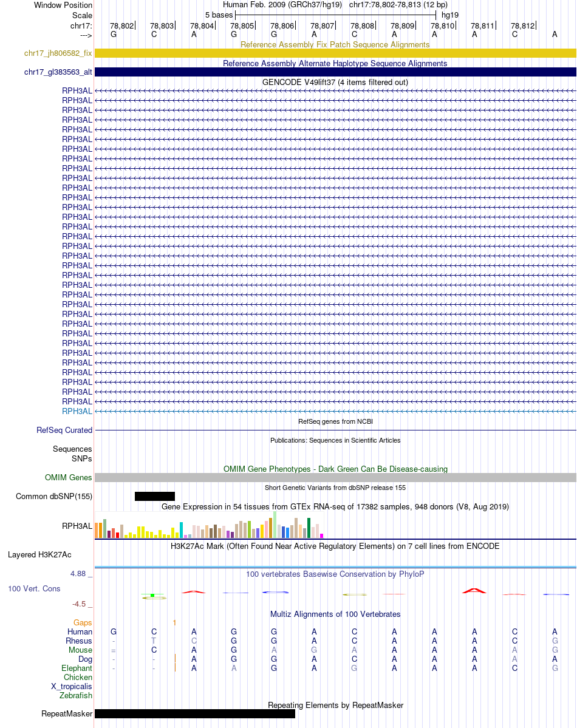
Task: Open Reference Assembly Alternate Haplotype Sequence Alignments title
Action: click(x=335, y=64)
